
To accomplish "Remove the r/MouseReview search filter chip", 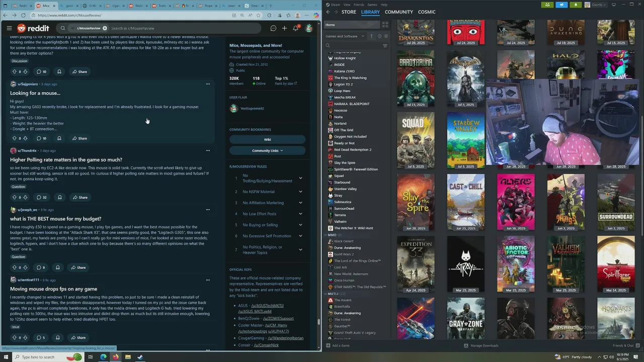I will coord(105,28).
